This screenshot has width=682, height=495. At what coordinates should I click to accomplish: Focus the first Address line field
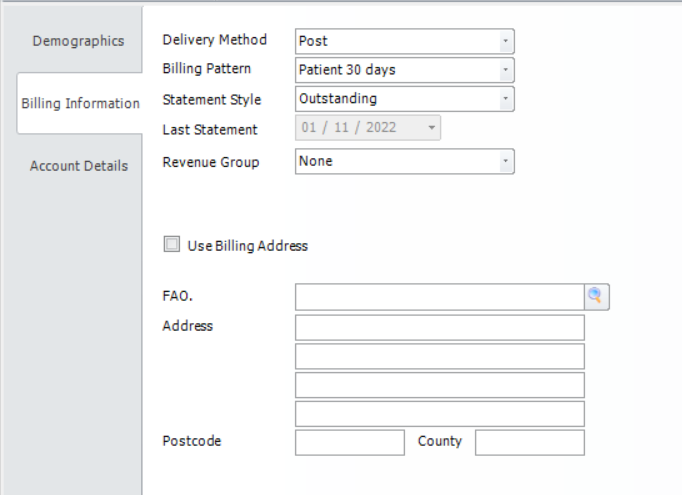pyautogui.click(x=439, y=328)
